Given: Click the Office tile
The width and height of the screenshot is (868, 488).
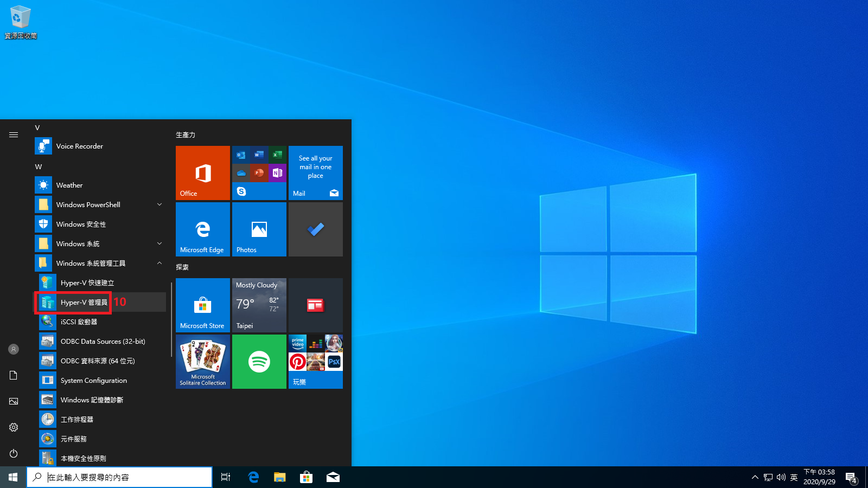Looking at the screenshot, I should tap(203, 173).
